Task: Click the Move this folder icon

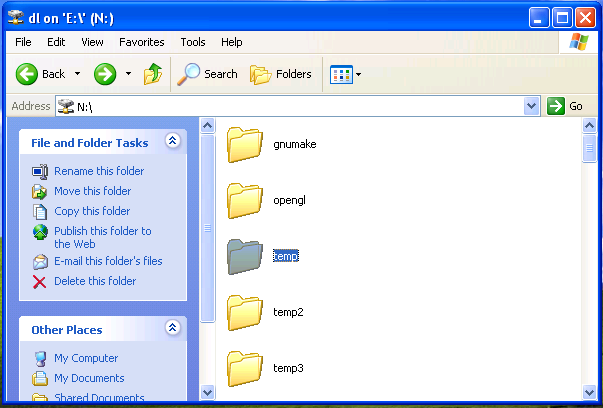Action: (x=40, y=192)
